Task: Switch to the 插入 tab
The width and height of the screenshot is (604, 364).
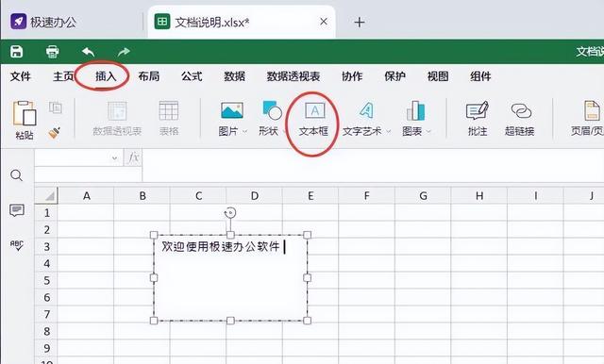Action: 106,76
